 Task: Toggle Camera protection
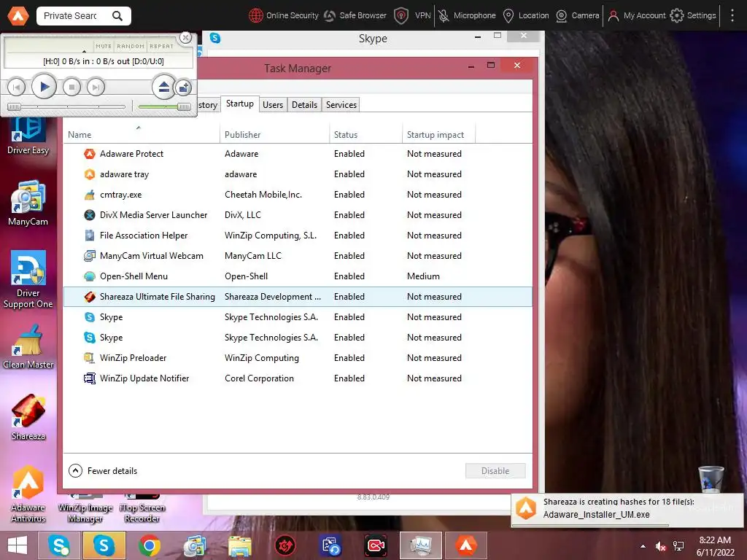click(578, 16)
